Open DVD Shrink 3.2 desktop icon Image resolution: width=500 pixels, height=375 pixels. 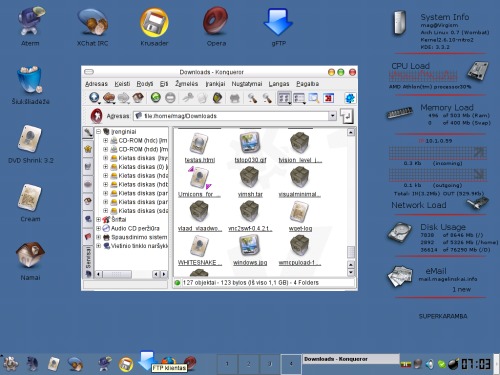30,144
